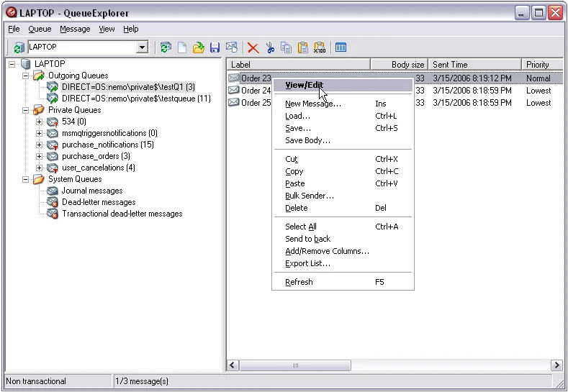Click the QueueExplorer app icon in title bar

coord(12,12)
